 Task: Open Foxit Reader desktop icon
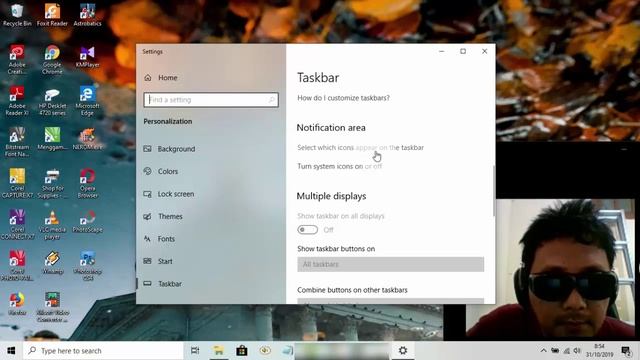[52, 15]
